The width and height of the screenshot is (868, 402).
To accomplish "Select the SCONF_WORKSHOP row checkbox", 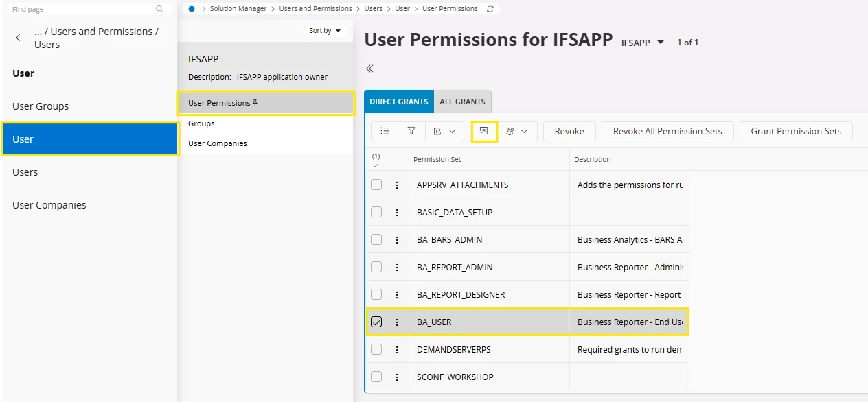I will 376,377.
